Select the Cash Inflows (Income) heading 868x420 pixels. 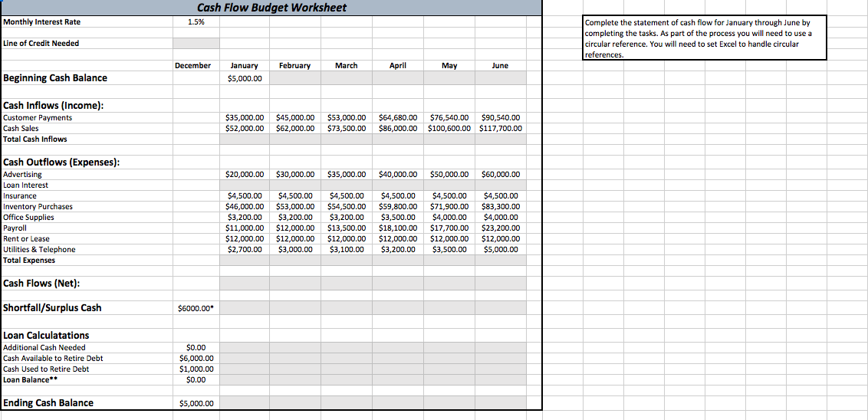[54, 107]
